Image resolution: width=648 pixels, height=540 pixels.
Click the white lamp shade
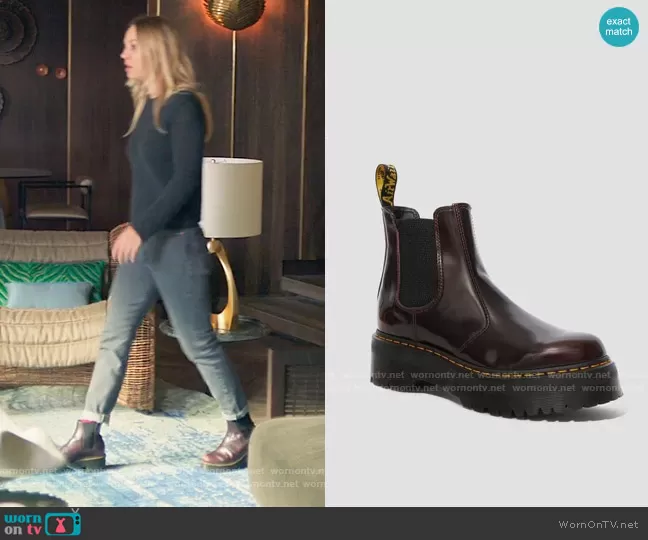click(231, 198)
